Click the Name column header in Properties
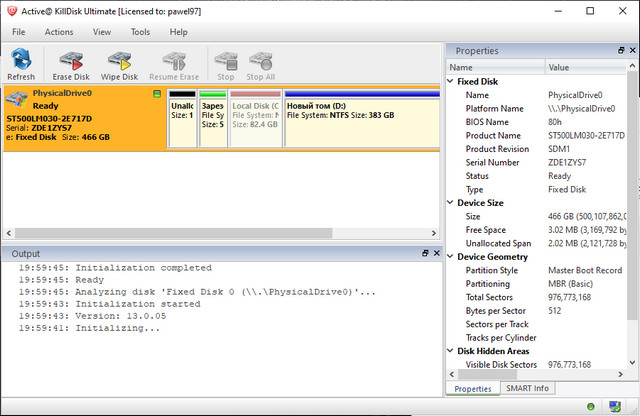640x416 pixels. coord(496,67)
